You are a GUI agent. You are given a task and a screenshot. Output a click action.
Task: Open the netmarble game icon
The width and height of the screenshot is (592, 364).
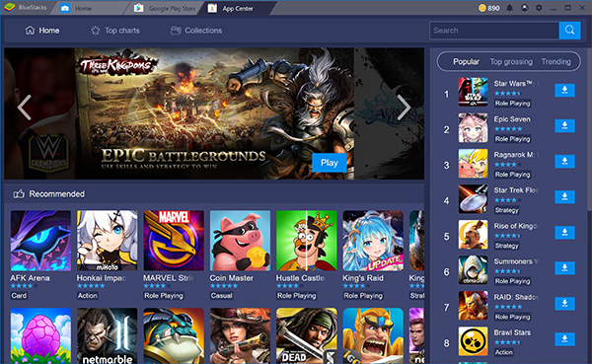click(x=108, y=336)
